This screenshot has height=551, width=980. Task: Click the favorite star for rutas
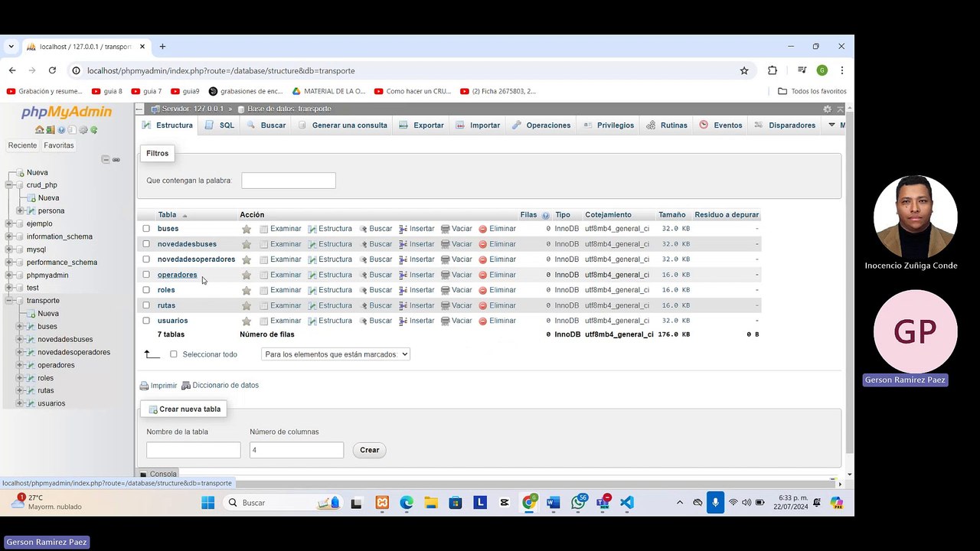(x=246, y=305)
